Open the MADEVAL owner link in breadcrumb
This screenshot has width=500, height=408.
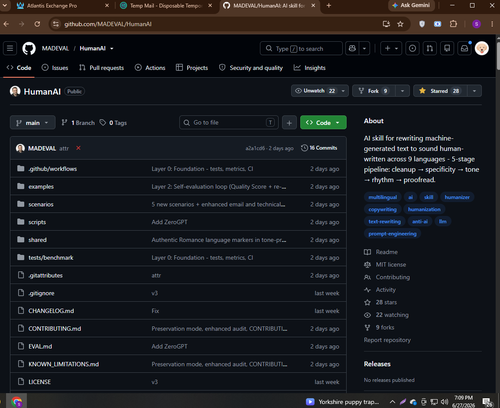coord(55,49)
